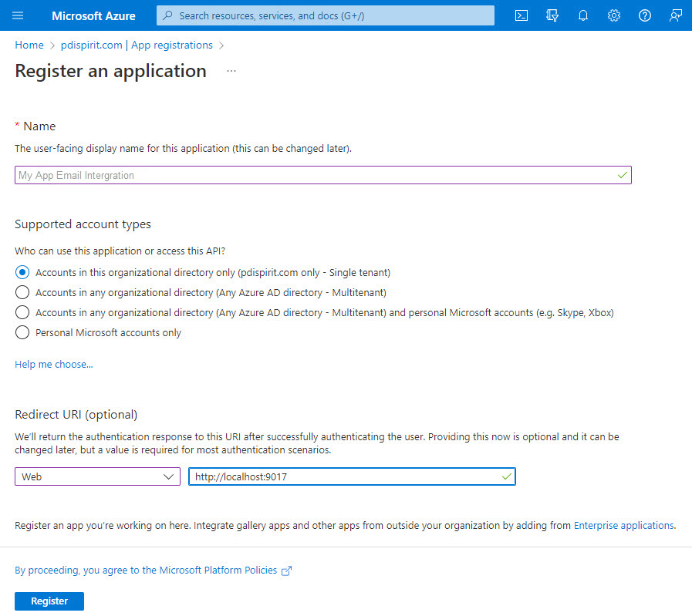Viewport: 692px width, 616px height.
Task: Select Any Azure AD directory Multitenant option
Action: tap(22, 292)
